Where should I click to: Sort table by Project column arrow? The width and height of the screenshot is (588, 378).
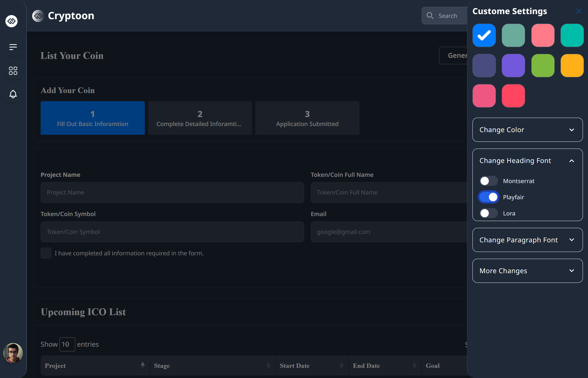click(143, 365)
